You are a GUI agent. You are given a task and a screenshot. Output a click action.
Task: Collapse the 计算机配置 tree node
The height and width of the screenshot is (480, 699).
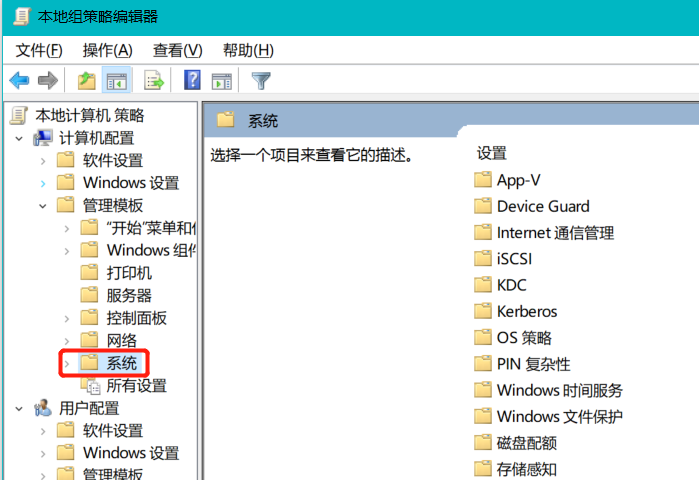pyautogui.click(x=19, y=138)
